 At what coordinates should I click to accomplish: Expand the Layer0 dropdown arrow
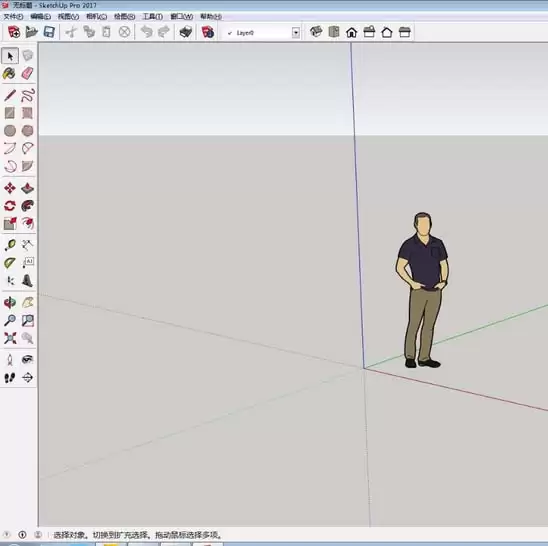point(296,33)
